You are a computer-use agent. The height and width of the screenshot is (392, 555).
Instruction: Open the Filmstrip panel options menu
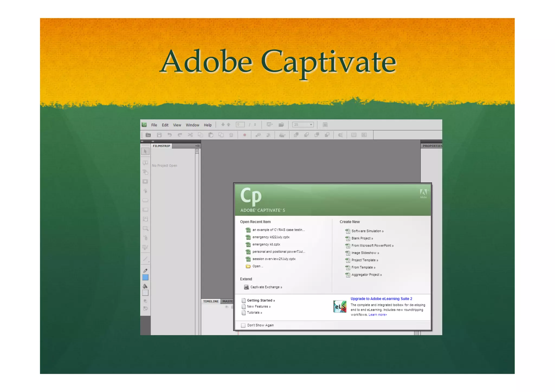pos(198,146)
